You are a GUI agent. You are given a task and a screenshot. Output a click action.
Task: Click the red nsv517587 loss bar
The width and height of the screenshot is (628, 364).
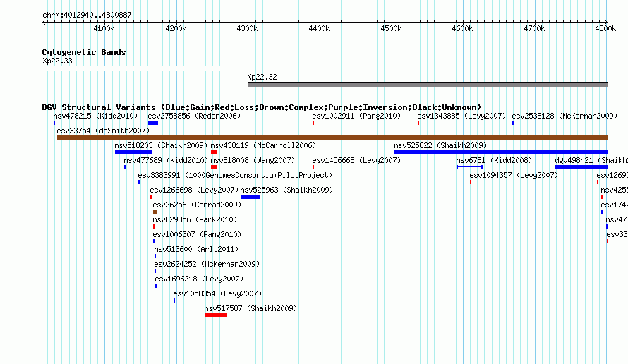(x=216, y=315)
